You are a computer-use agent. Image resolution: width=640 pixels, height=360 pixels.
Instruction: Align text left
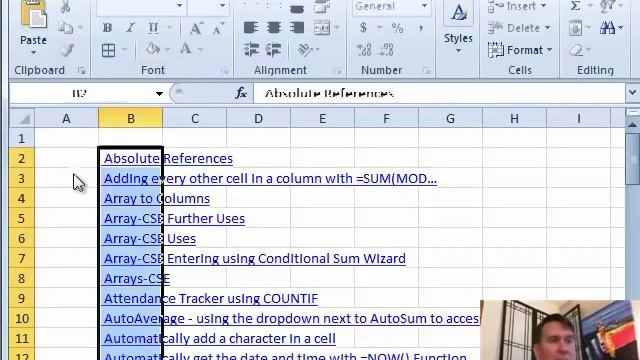251,28
